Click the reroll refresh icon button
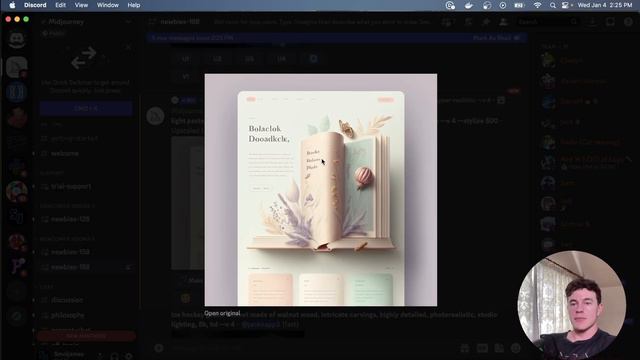 313,59
